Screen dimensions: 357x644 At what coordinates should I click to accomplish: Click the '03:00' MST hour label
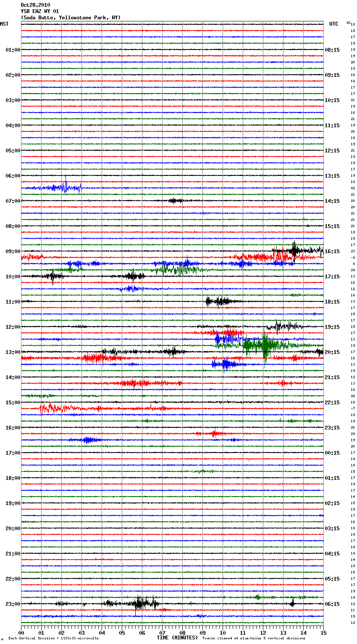(x=13, y=100)
